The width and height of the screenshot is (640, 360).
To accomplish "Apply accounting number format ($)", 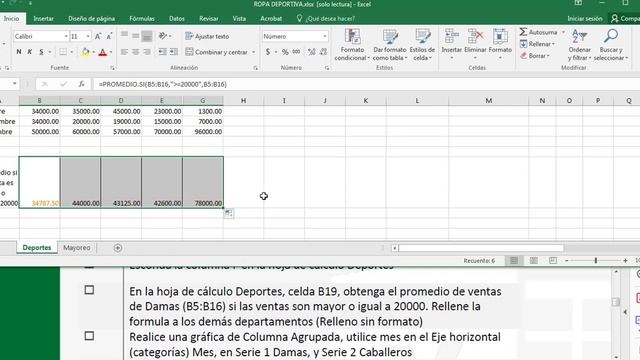I will pyautogui.click(x=268, y=52).
